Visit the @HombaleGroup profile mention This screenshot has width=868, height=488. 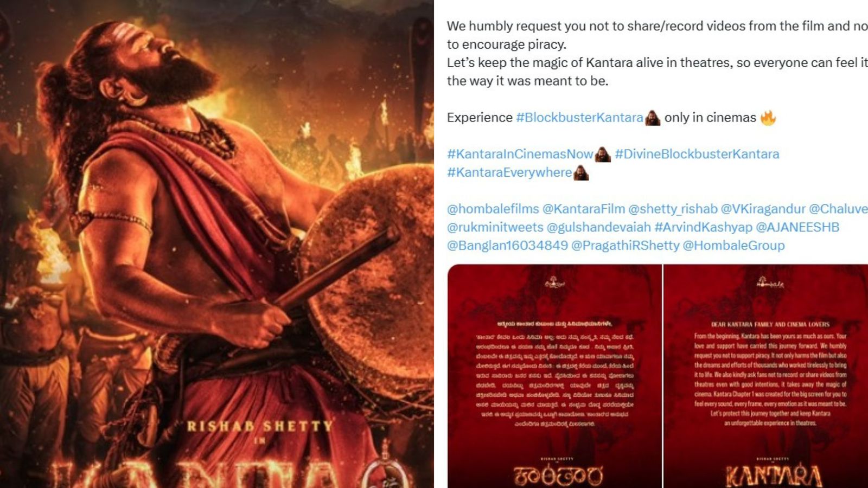(x=733, y=246)
